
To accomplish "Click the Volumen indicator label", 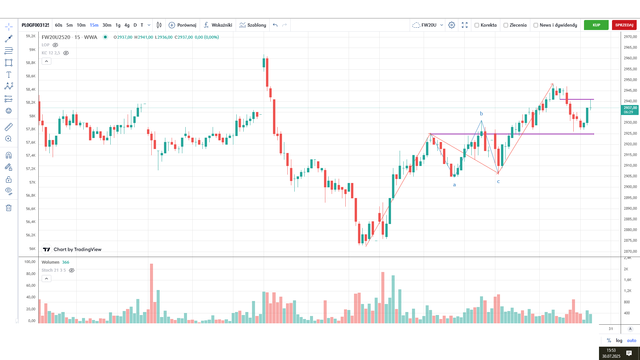I will point(50,262).
